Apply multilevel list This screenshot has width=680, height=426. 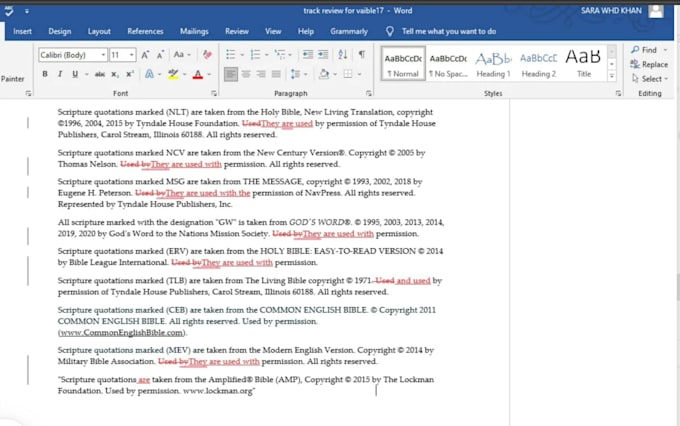[280, 54]
